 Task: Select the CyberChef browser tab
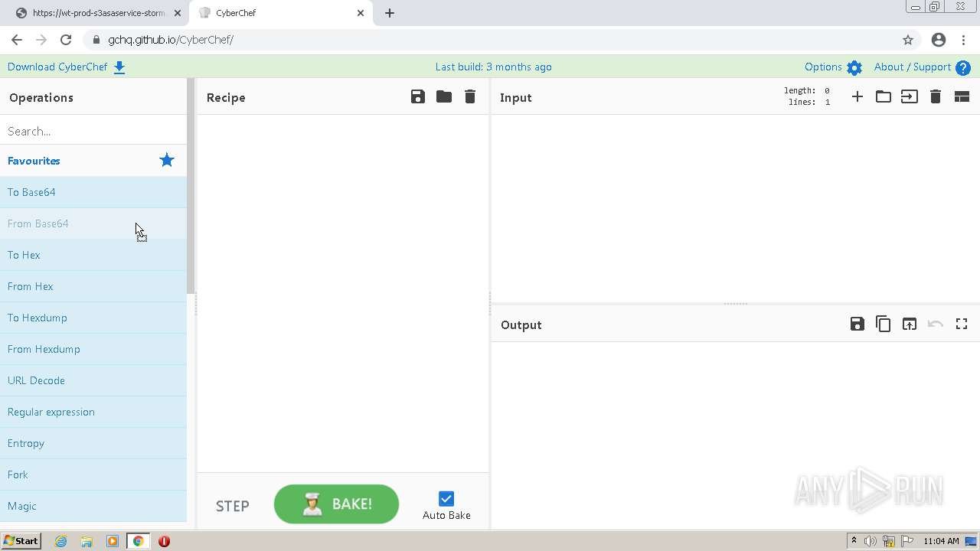click(282, 13)
